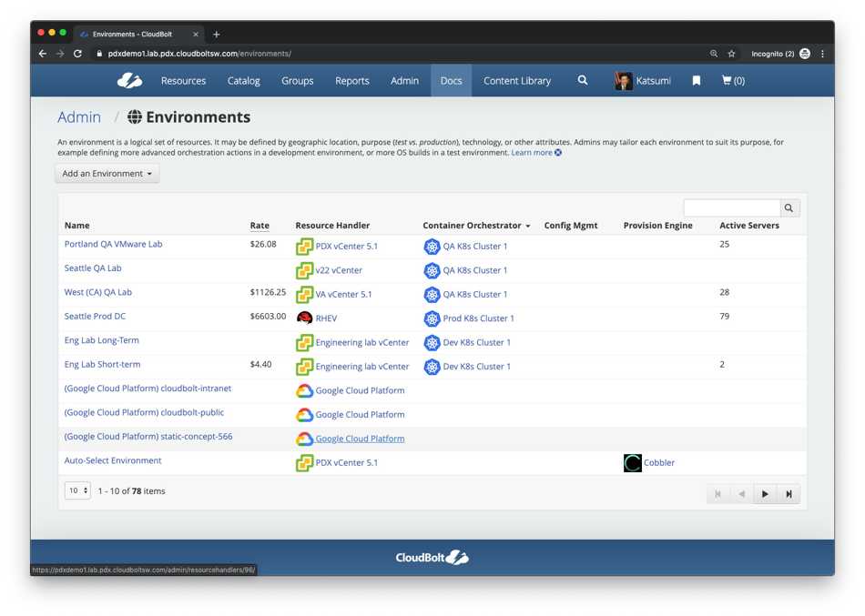Open the shopping cart (0)
This screenshot has width=865, height=616.
click(x=733, y=80)
